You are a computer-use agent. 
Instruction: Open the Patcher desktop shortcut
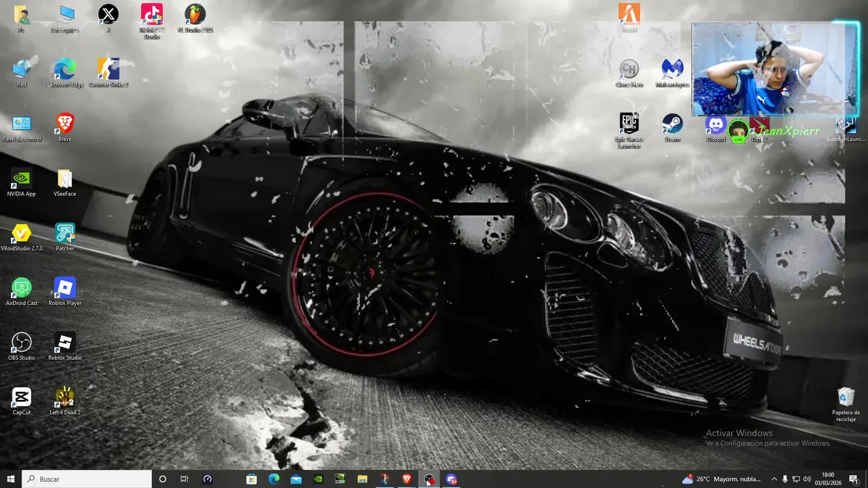[65, 237]
